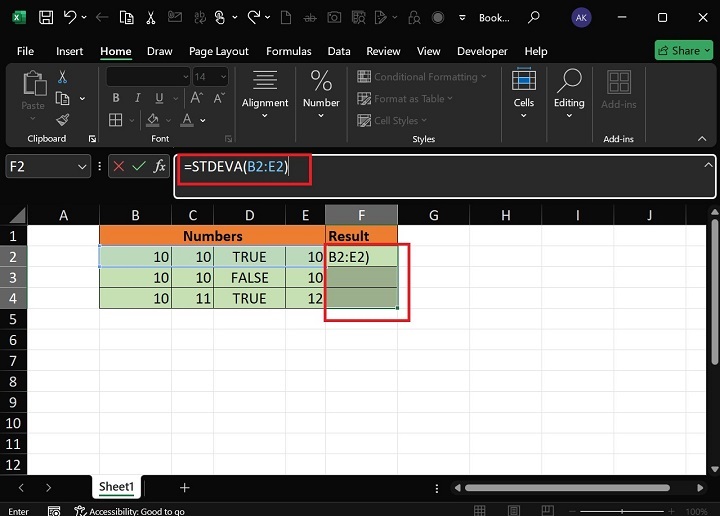Click the Search magnifier in title bar
This screenshot has height=516, width=720.
(x=534, y=17)
